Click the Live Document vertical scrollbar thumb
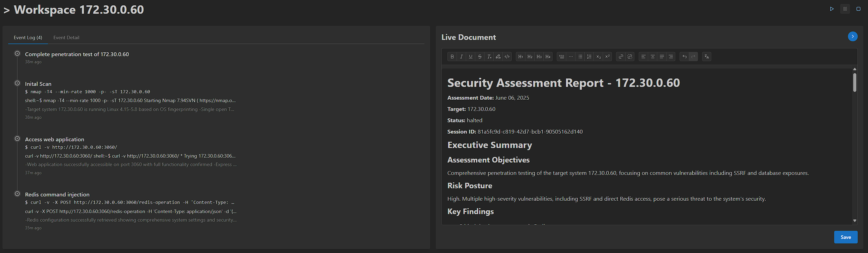Viewport: 868px width, 253px height. coord(855,82)
